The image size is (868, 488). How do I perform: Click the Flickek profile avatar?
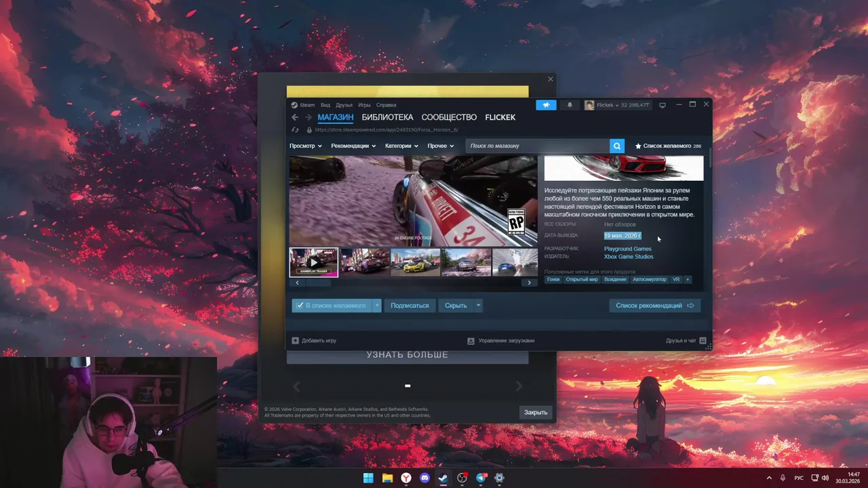589,105
